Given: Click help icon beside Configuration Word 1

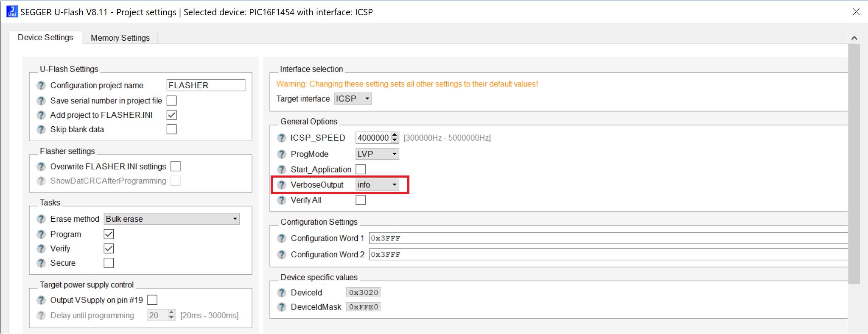Looking at the screenshot, I should click(x=281, y=238).
